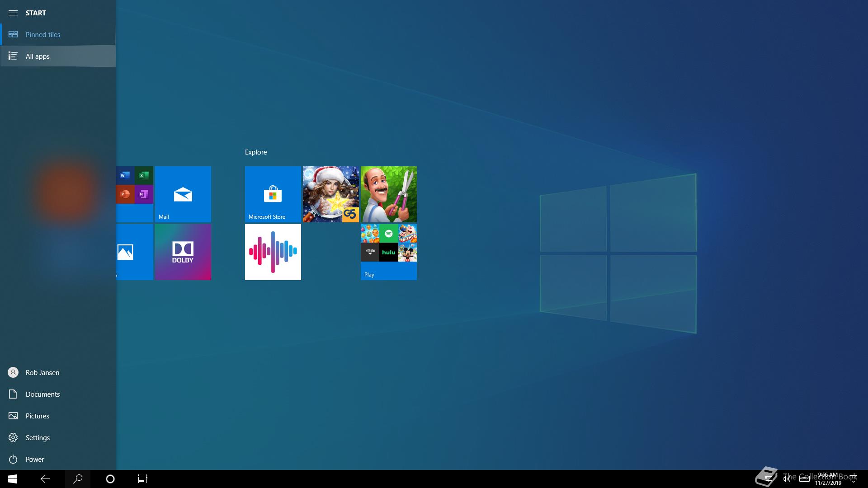
Task: Open the touch keyboard from system tray
Action: 804,479
